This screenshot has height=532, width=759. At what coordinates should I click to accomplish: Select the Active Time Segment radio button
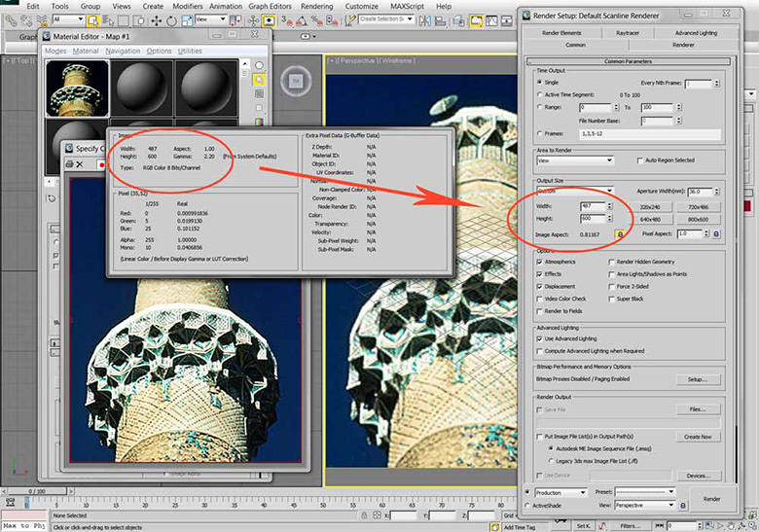click(539, 94)
